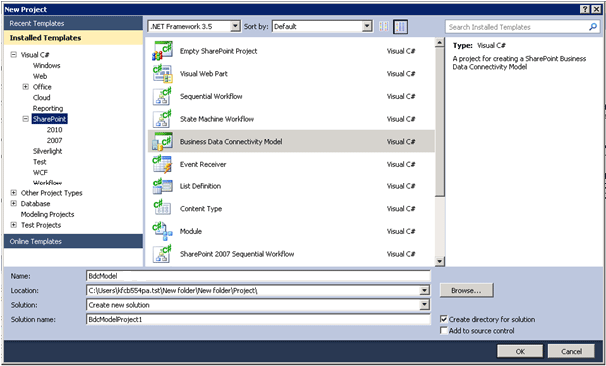Click the Visual Web Part template icon
This screenshot has width=606, height=366.
162,73
